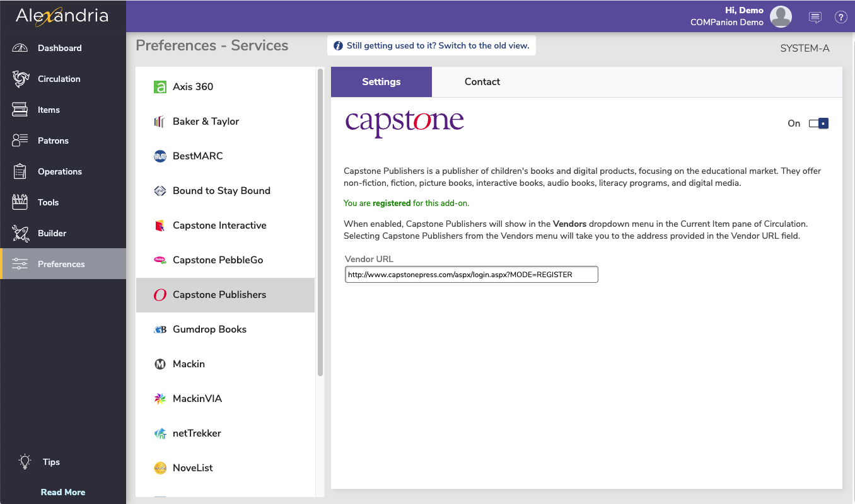
Task: Switch to the Contact tab
Action: tap(482, 82)
